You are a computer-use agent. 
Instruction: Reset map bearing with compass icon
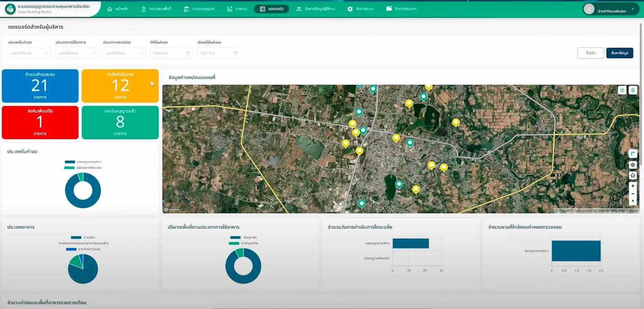[633, 201]
